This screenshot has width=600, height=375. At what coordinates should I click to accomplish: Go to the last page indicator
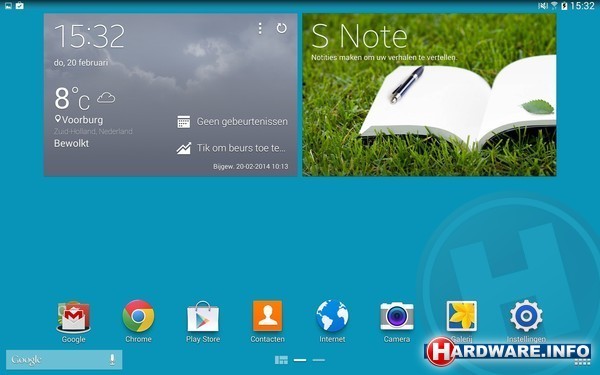pos(318,360)
